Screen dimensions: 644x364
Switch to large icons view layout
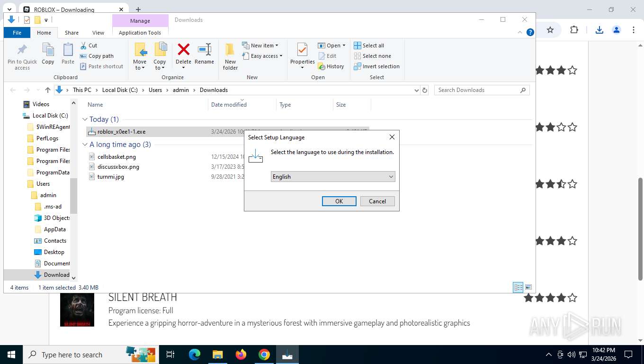click(528, 287)
